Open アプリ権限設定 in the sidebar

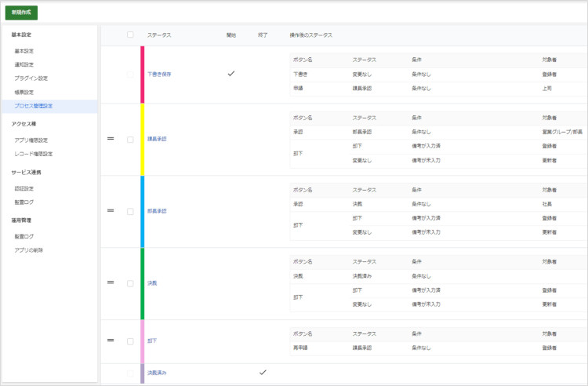click(x=31, y=140)
